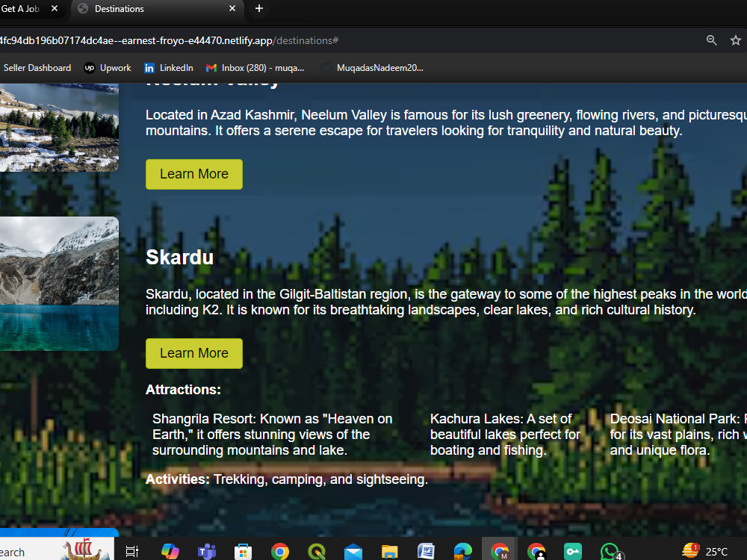Viewport: 747px width, 560px height.
Task: Open Microsoft Word from taskbar
Action: pyautogui.click(x=426, y=552)
